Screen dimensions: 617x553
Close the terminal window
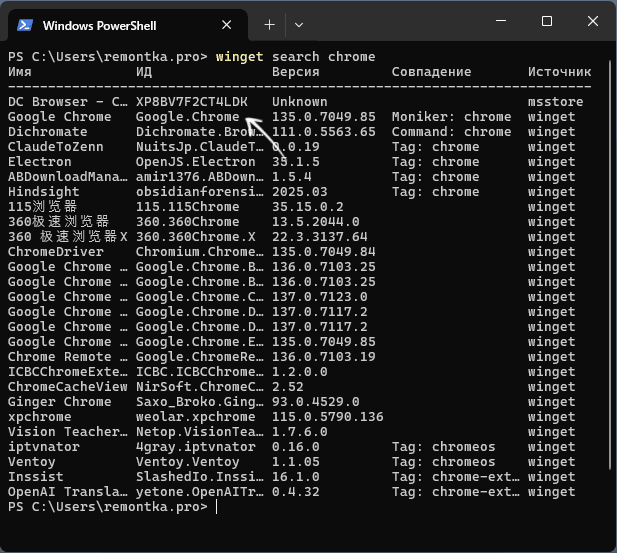click(593, 22)
